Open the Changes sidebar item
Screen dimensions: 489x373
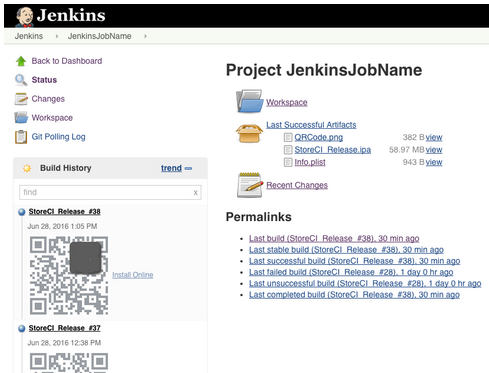(x=48, y=99)
